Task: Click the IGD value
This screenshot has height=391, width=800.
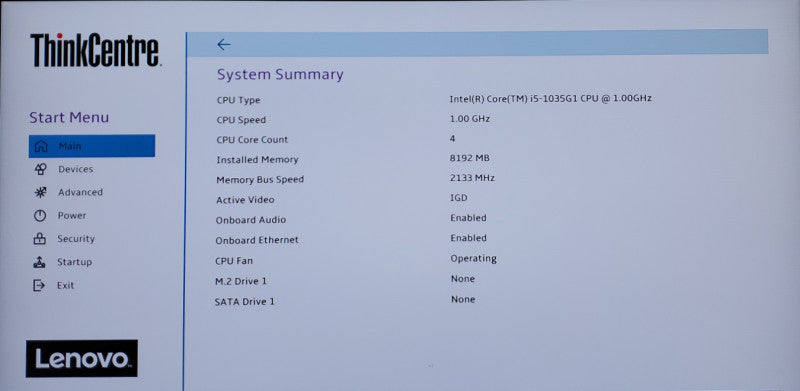Action: tap(459, 198)
